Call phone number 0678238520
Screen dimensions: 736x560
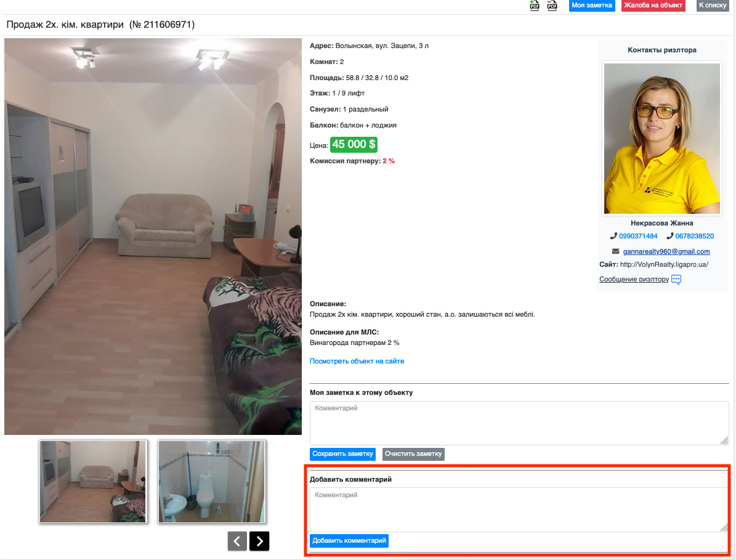pyautogui.click(x=694, y=236)
